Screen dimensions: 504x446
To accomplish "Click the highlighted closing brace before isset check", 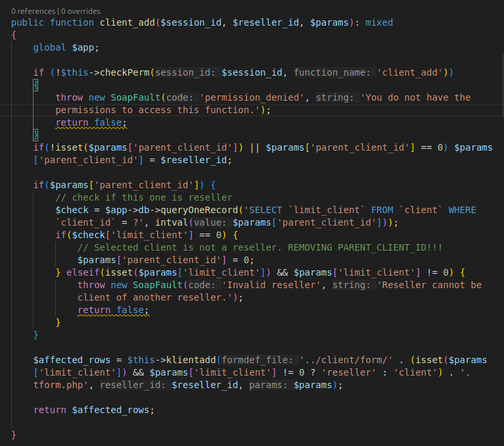I will point(35,135).
